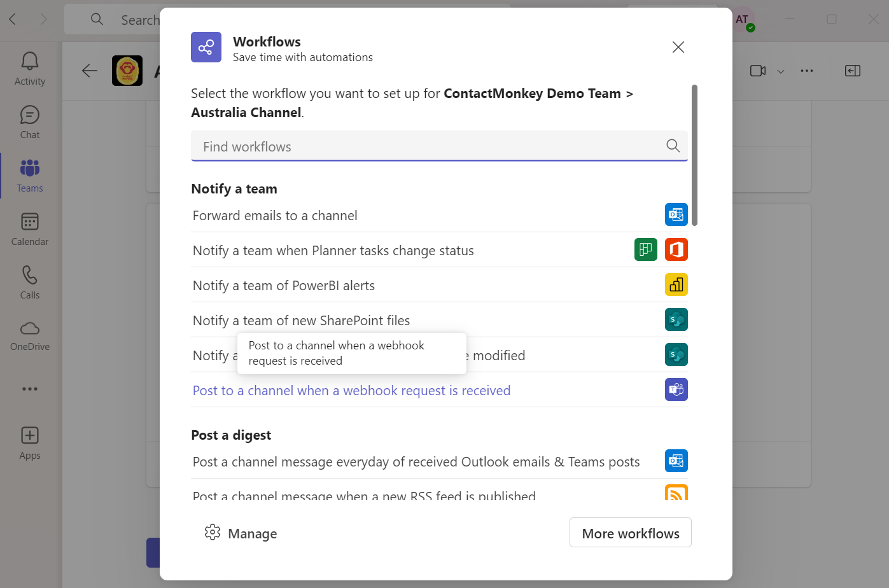Open OneDrive from the sidebar
This screenshot has height=588, width=889.
(30, 336)
